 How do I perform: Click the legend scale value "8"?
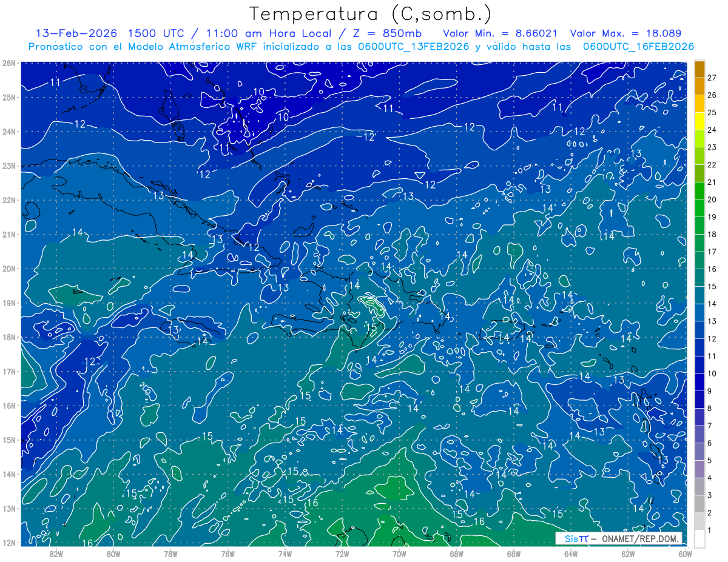tap(710, 409)
